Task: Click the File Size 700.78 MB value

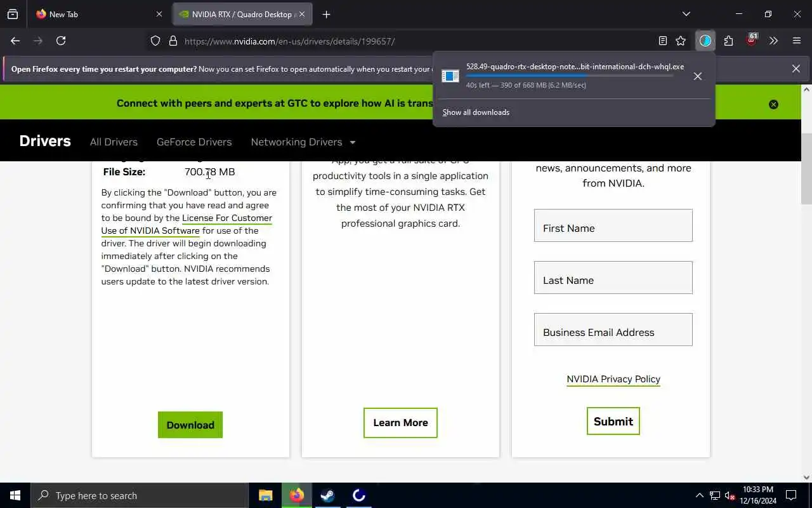Action: 210,171
